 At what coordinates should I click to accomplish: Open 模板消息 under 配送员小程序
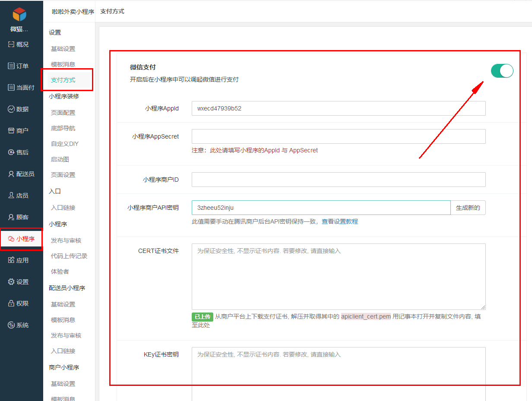pyautogui.click(x=63, y=320)
